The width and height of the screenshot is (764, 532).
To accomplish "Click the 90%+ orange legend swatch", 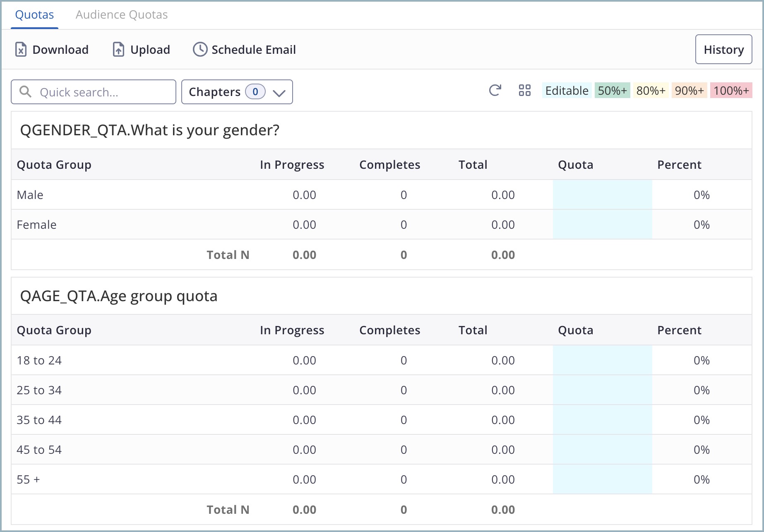I will pos(690,91).
